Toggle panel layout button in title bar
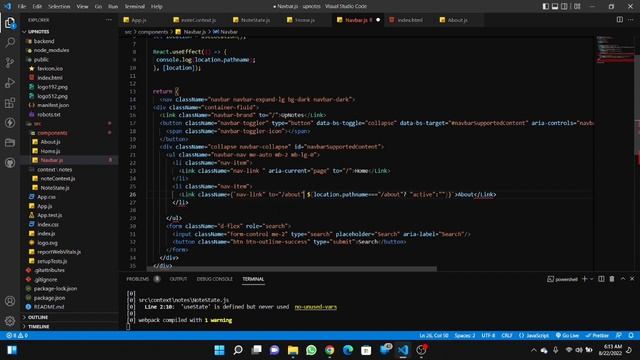 pyautogui.click(x=555, y=6)
